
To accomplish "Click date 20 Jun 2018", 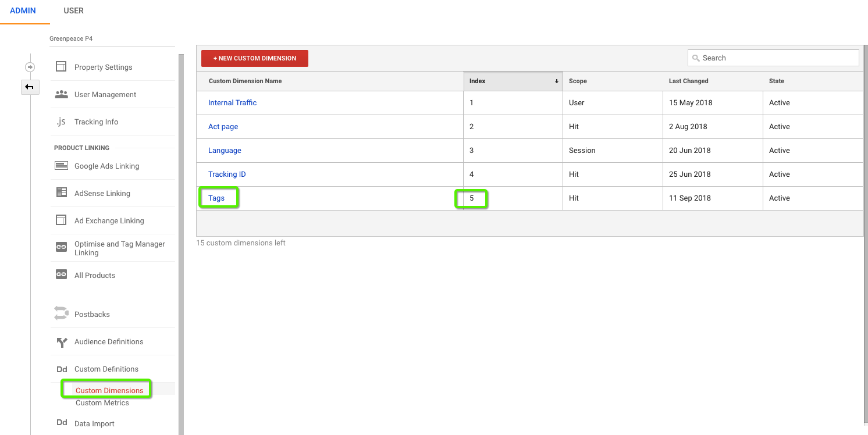I will click(690, 150).
